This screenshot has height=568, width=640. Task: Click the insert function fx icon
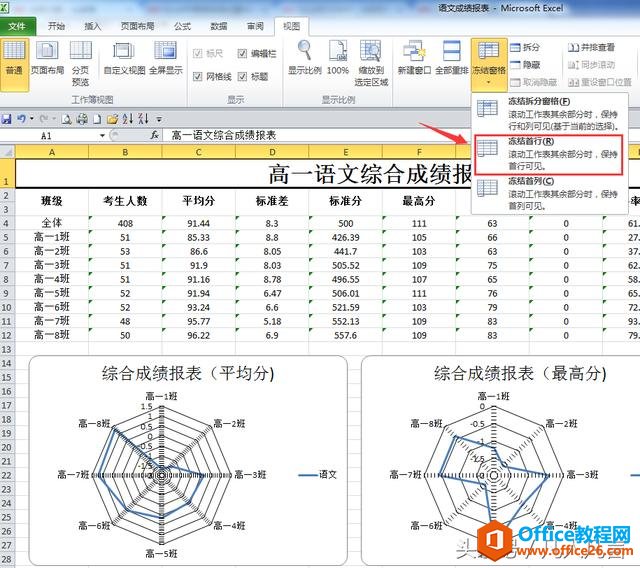click(154, 135)
